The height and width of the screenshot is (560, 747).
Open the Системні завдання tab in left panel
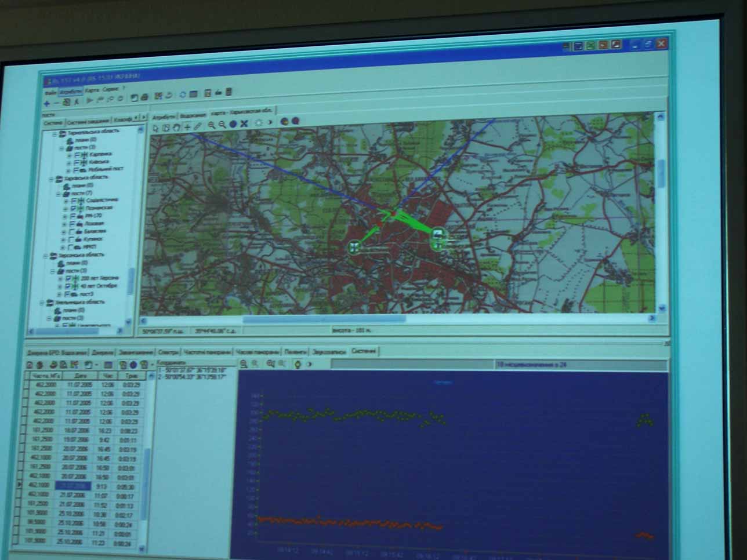pyautogui.click(x=88, y=121)
